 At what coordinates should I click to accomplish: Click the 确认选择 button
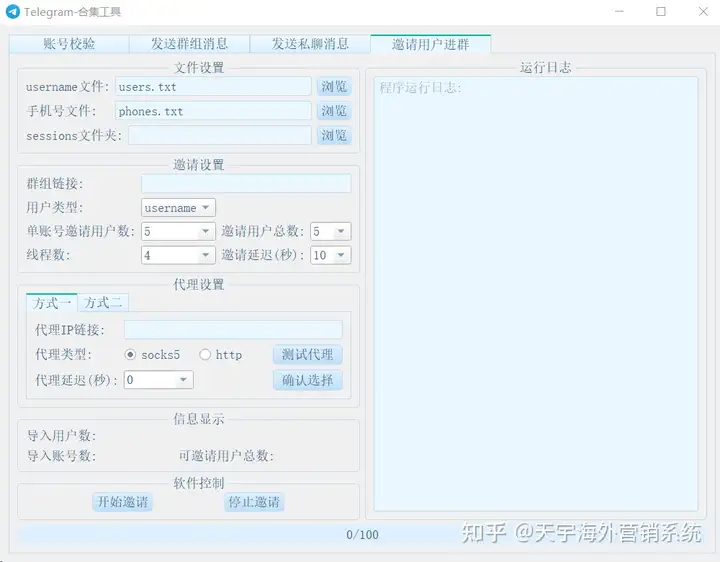coord(308,380)
